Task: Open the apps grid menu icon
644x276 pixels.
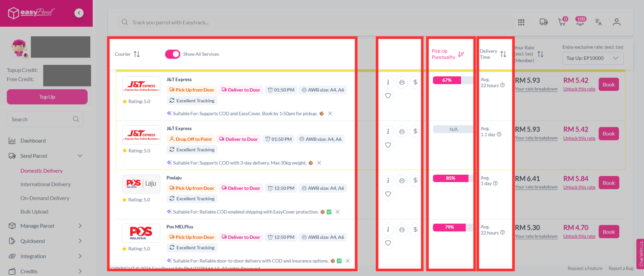Action: pos(521,22)
